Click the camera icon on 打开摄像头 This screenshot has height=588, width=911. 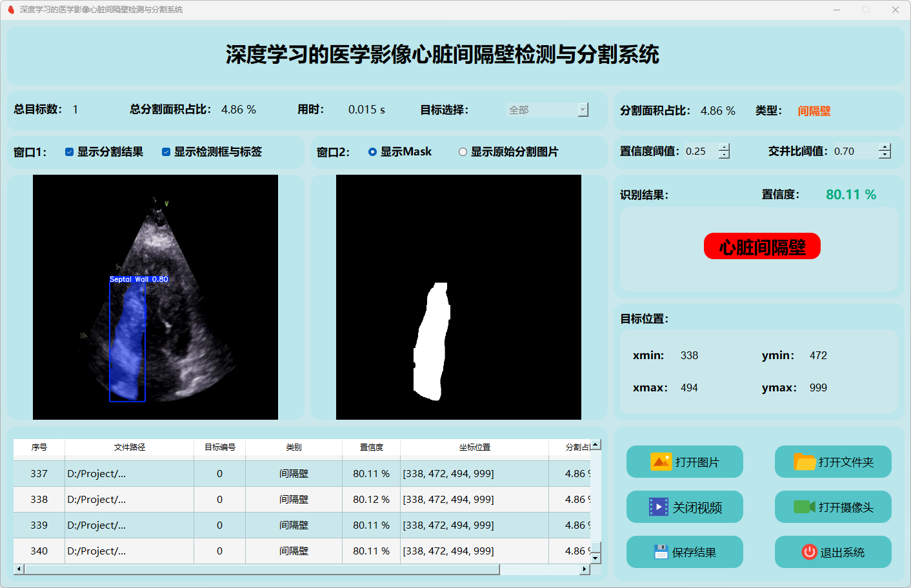pos(804,507)
